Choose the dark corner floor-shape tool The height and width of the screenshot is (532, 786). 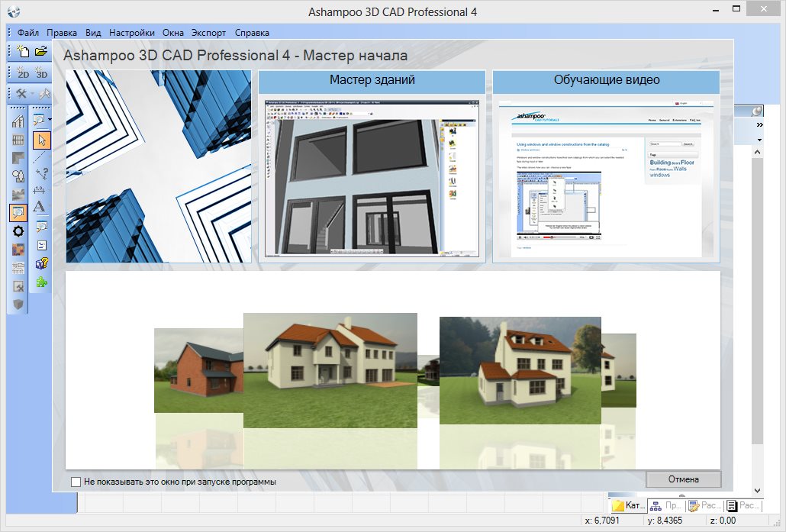tap(18, 158)
